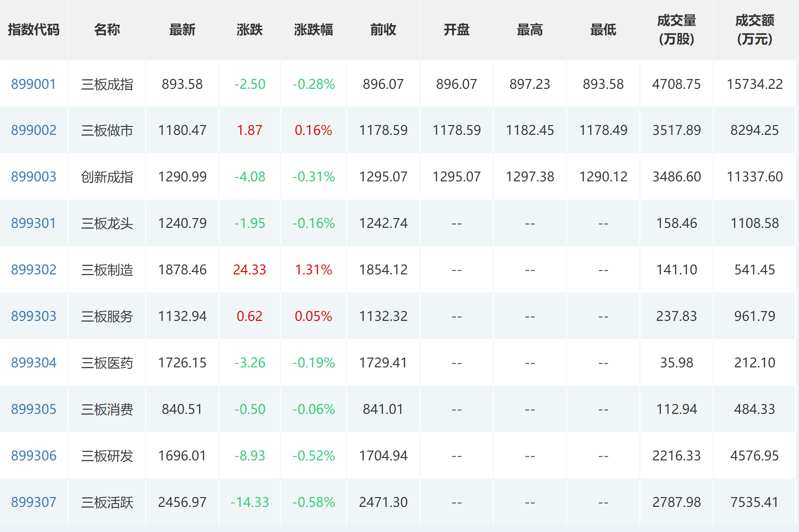Open index code link 899001

pyautogui.click(x=33, y=84)
